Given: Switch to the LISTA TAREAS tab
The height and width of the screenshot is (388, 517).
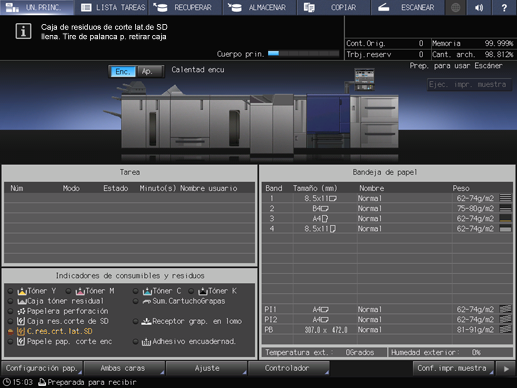Looking at the screenshot, I should point(111,7).
